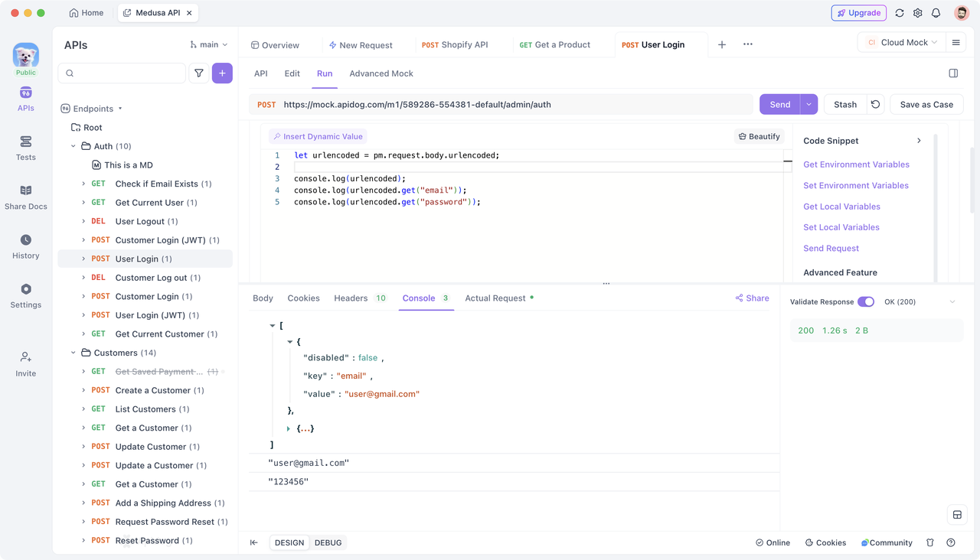The height and width of the screenshot is (560, 980).
Task: Click Community in status bar
Action: tap(887, 542)
